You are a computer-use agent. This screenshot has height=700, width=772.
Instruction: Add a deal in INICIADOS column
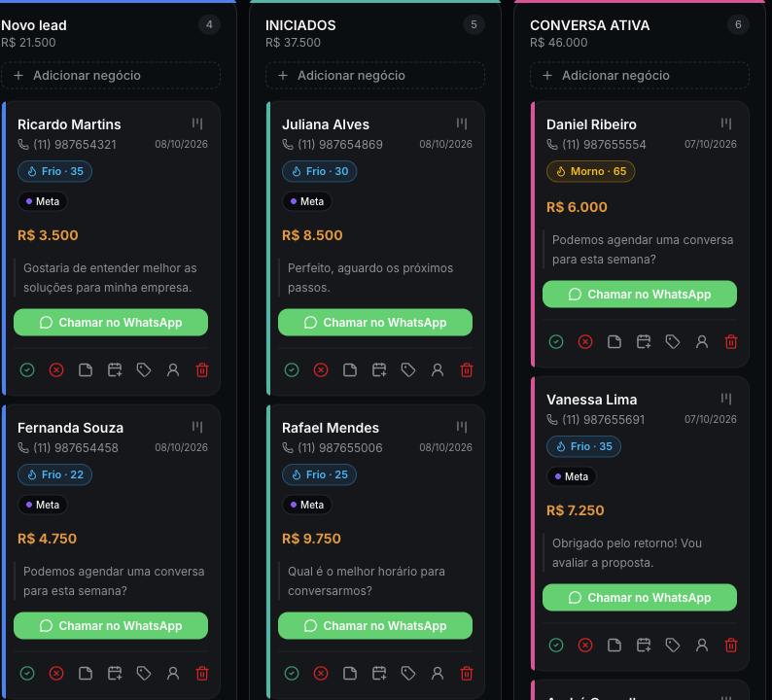(375, 75)
